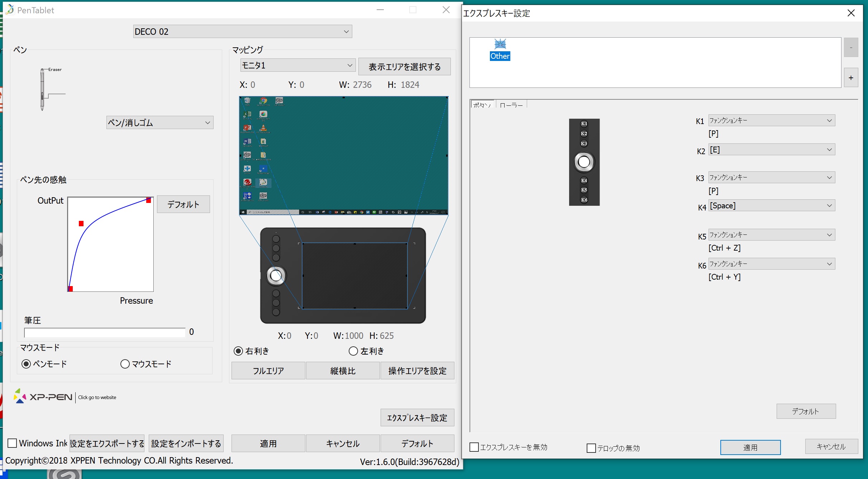
Task: Remove application with the minus button
Action: (x=851, y=47)
